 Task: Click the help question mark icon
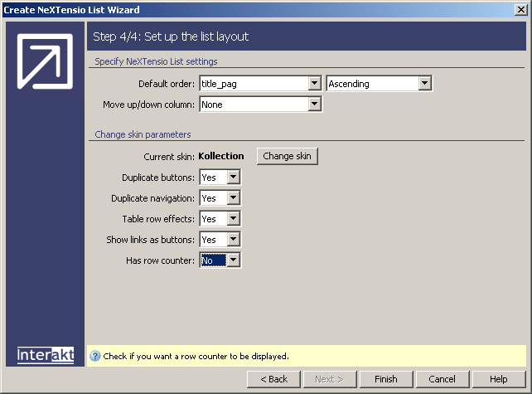tap(94, 357)
